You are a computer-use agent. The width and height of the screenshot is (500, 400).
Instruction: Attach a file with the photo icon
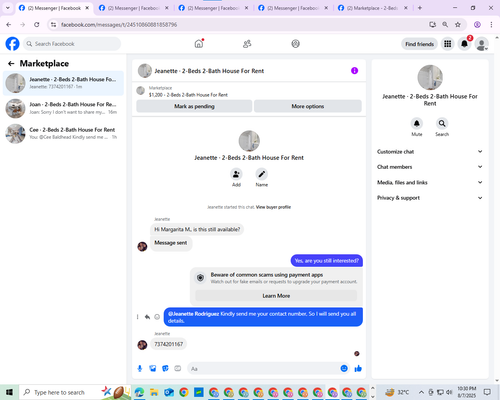(x=153, y=368)
